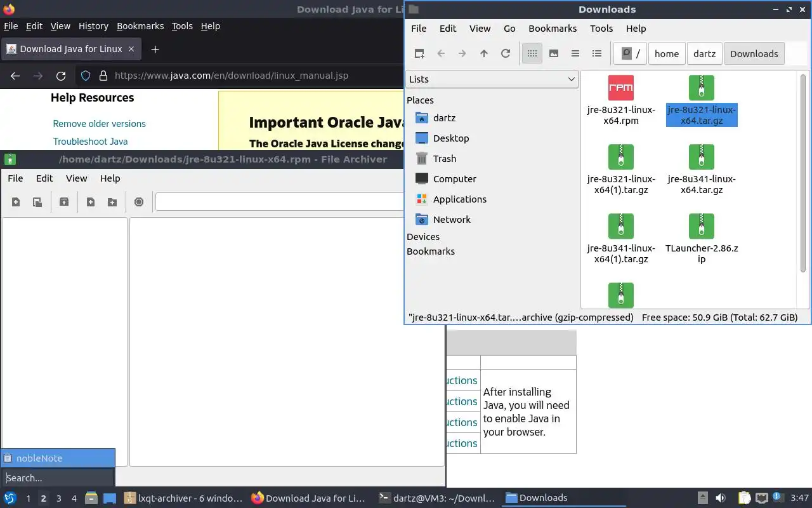Select jre-8u341-linux-x64(1).tar.gz file icon

click(621, 226)
